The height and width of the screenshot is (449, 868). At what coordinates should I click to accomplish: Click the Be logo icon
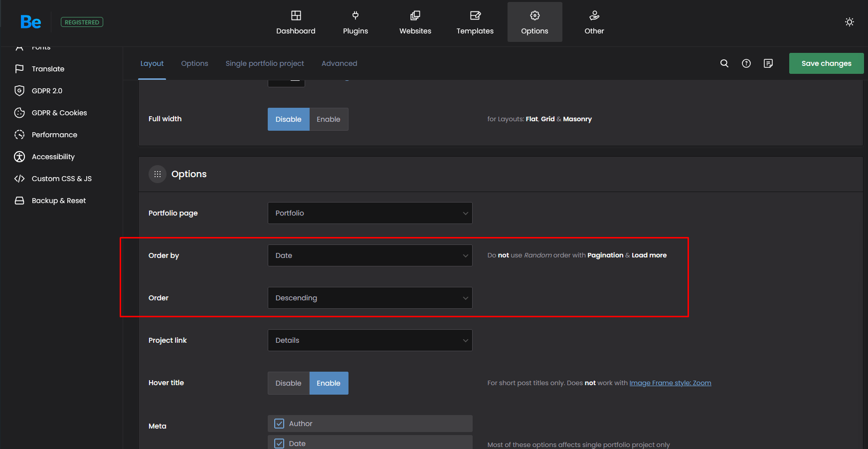click(x=30, y=22)
